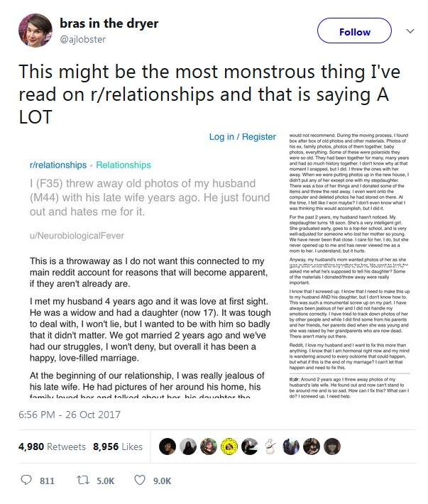Click the "bras in the dryer" display name
Screen dimensions: 428x504
click(x=108, y=24)
